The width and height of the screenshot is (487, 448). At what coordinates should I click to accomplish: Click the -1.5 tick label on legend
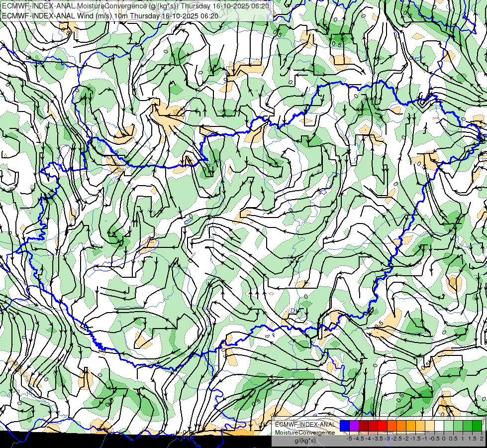coord(415,439)
